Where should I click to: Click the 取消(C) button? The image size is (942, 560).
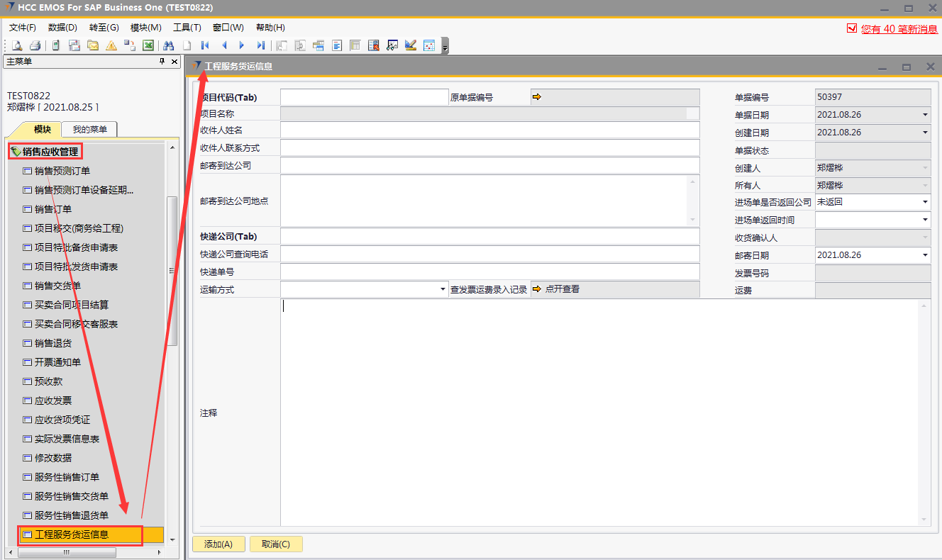(x=276, y=544)
